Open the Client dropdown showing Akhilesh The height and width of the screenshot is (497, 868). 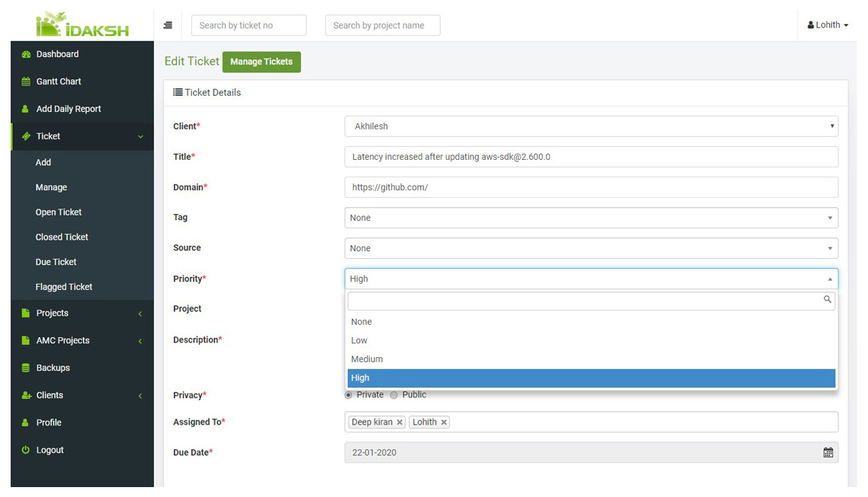click(591, 126)
